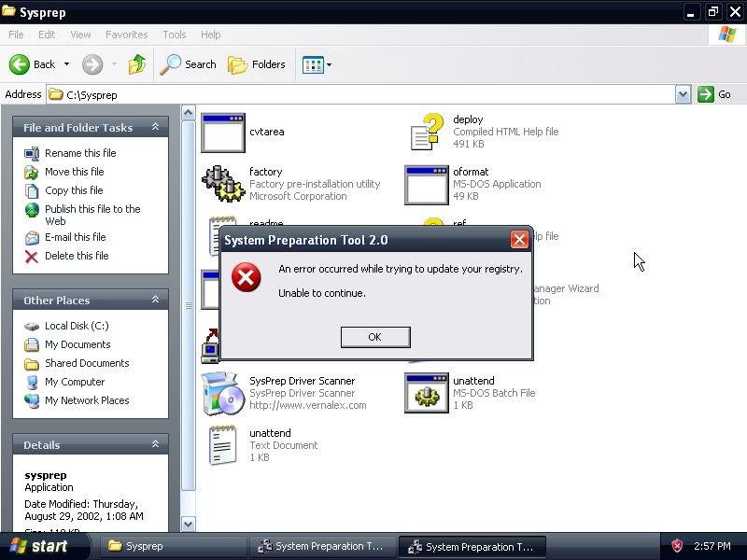Click the Rename this file link

pos(80,153)
